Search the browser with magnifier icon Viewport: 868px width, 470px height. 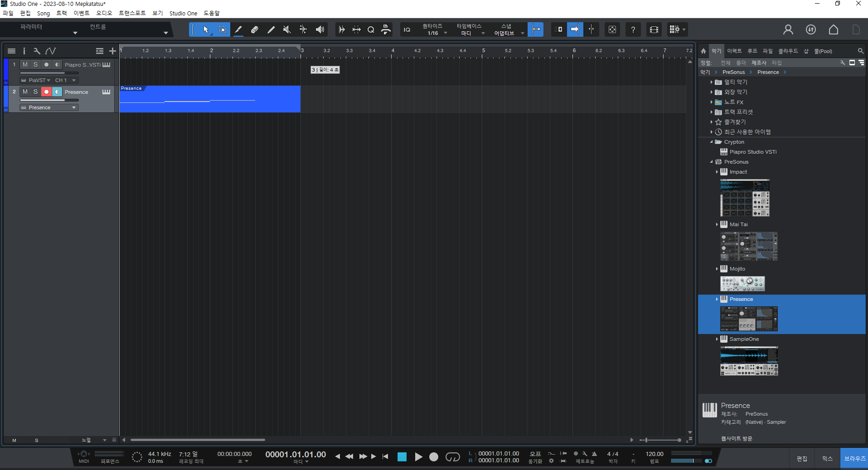click(x=860, y=51)
